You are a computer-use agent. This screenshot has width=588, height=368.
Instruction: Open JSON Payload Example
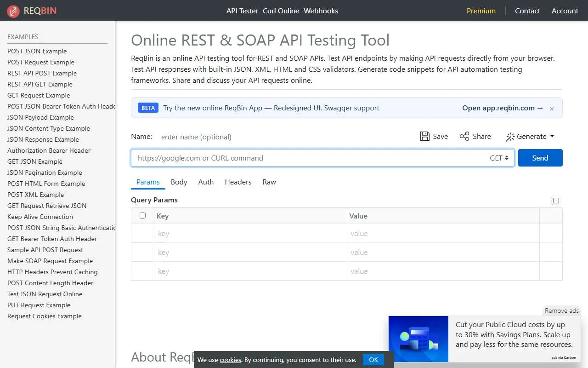pyautogui.click(x=40, y=117)
